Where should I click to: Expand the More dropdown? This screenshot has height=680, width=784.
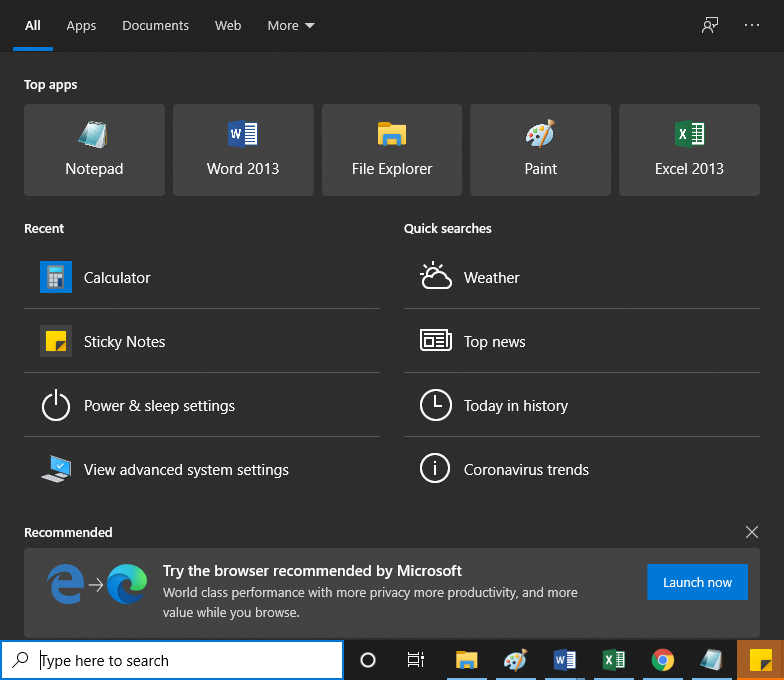(290, 26)
